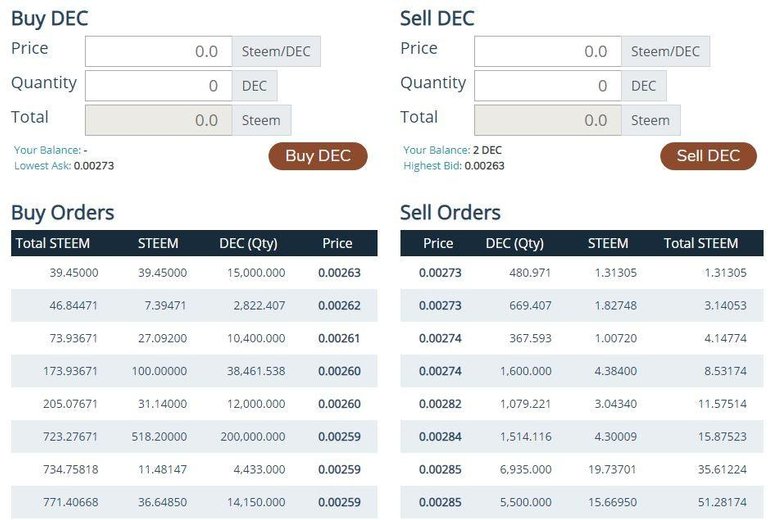Focus the Sell DEC Price field

point(547,52)
